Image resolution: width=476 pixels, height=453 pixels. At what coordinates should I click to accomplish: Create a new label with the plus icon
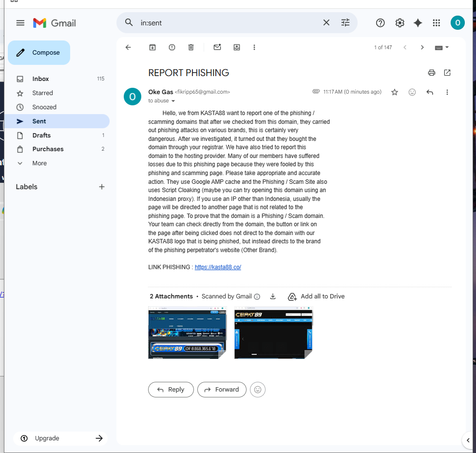102,187
